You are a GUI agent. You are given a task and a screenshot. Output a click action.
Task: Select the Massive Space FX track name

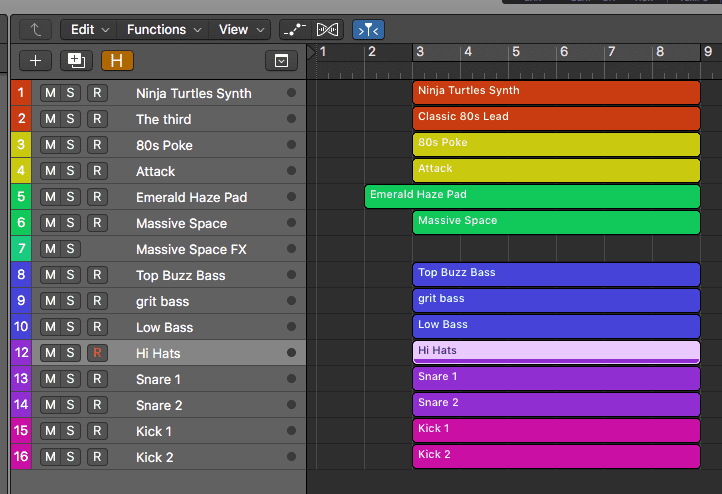coord(190,249)
